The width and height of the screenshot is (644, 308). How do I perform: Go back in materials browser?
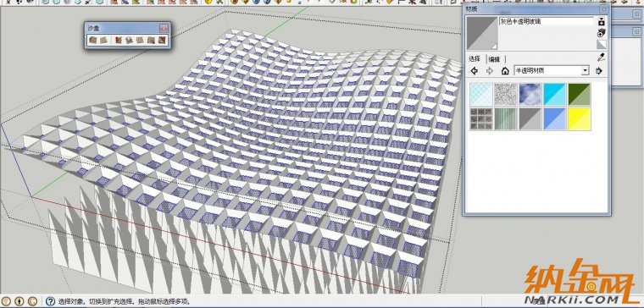pos(475,71)
